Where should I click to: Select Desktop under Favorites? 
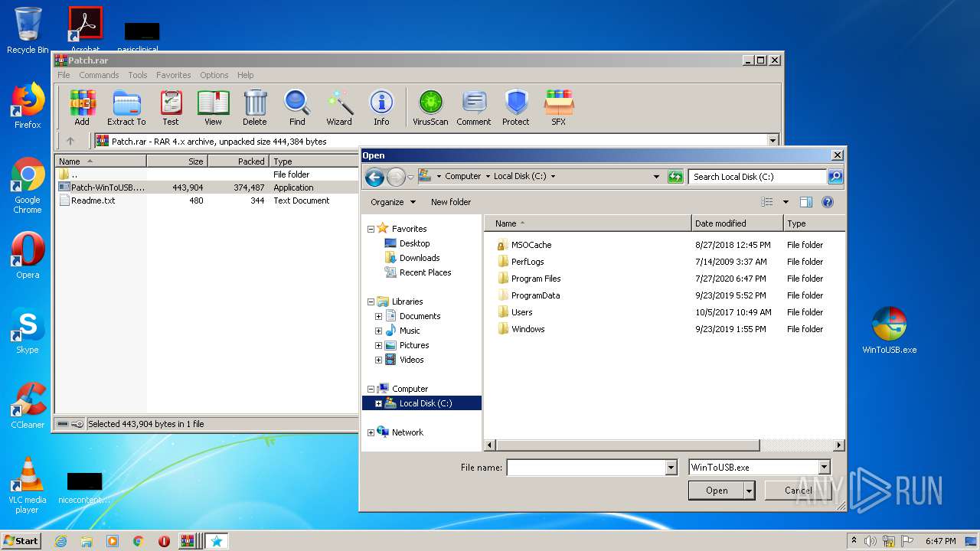coord(414,243)
